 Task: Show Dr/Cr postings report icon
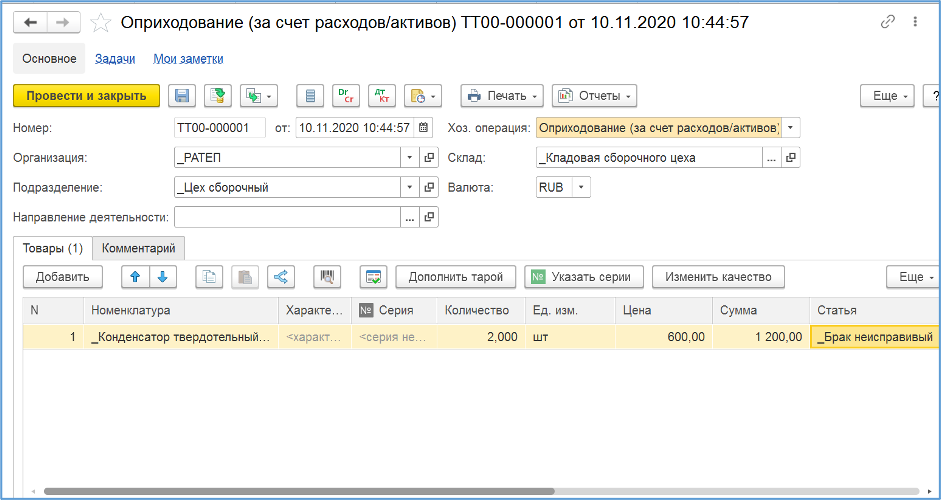tap(346, 96)
